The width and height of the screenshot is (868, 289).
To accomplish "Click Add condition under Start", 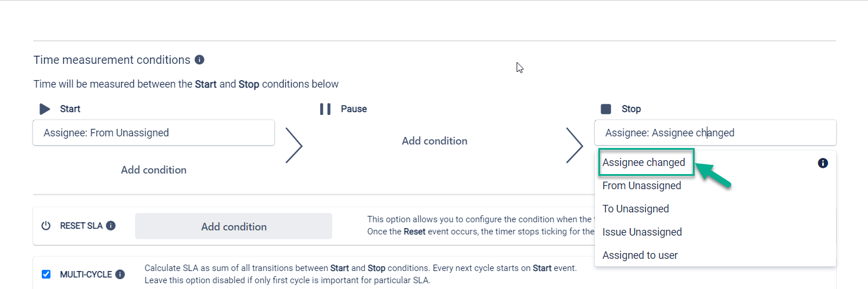I will [x=154, y=170].
